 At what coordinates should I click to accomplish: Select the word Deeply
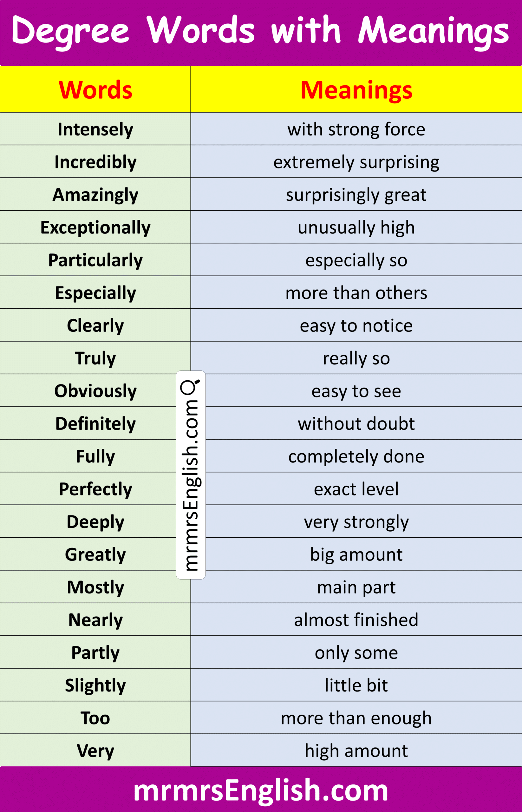[95, 522]
